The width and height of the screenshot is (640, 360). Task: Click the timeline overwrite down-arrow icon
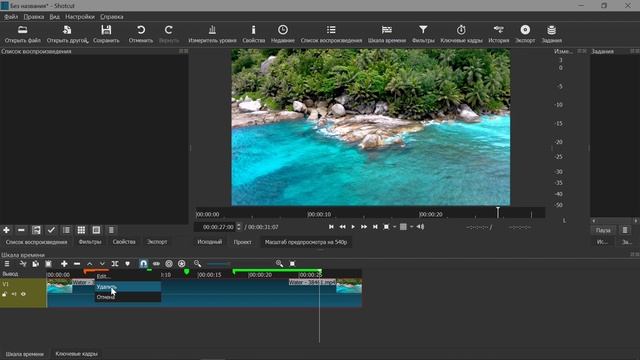pos(102,264)
